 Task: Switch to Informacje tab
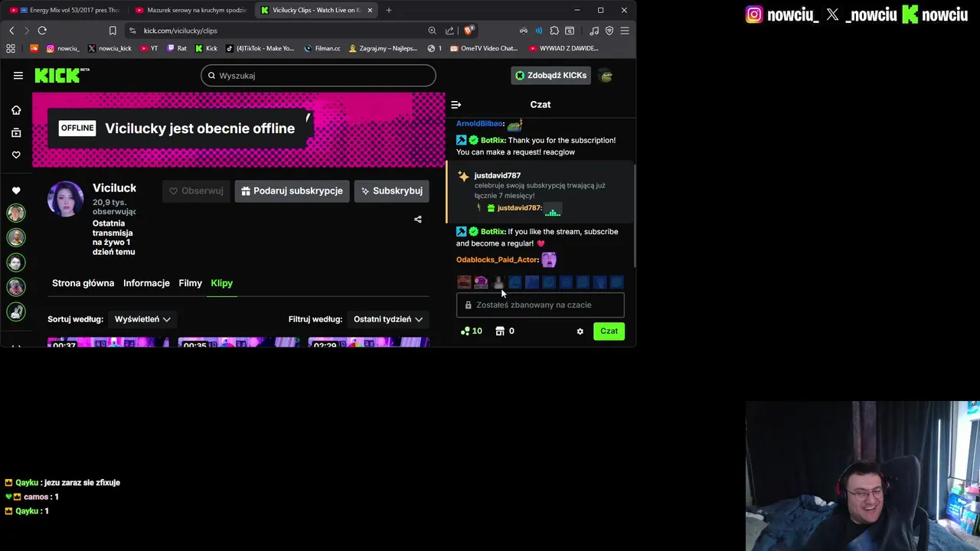click(146, 283)
